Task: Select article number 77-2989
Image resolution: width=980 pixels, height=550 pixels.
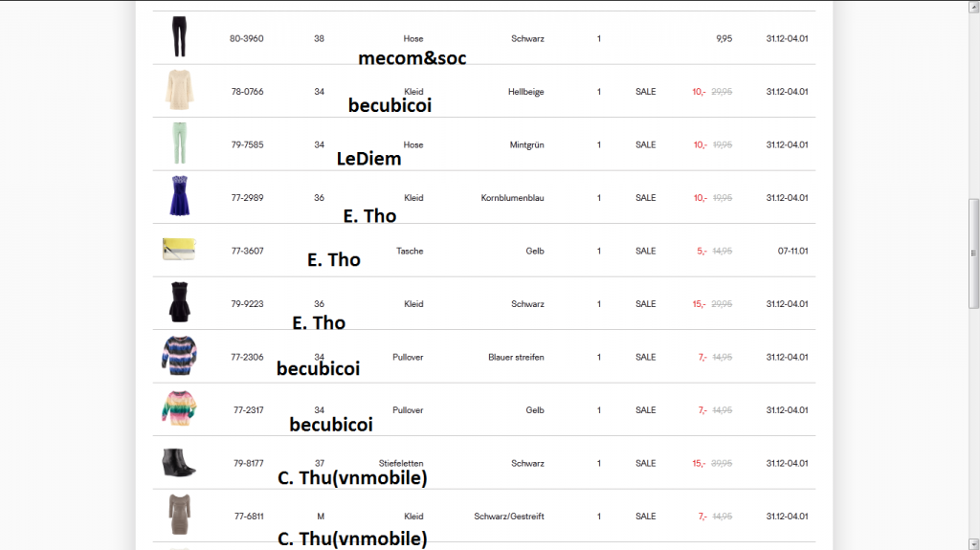Action: click(x=247, y=198)
